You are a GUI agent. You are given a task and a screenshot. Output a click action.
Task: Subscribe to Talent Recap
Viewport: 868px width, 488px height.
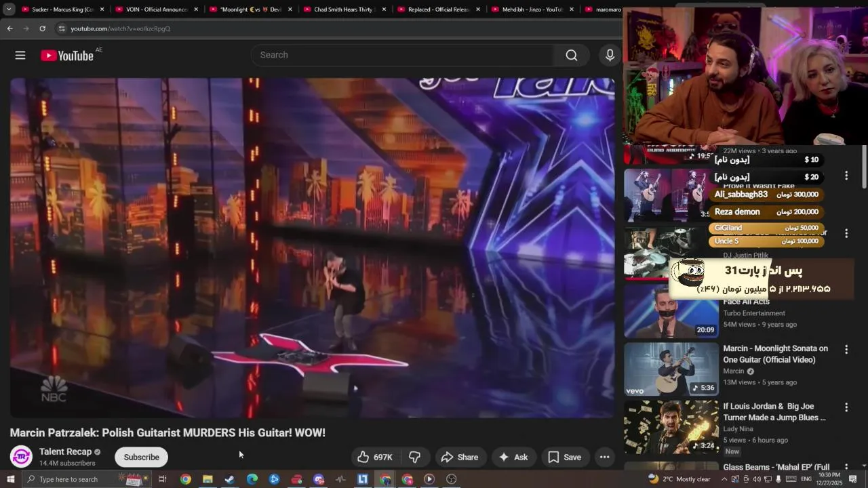coord(141,457)
